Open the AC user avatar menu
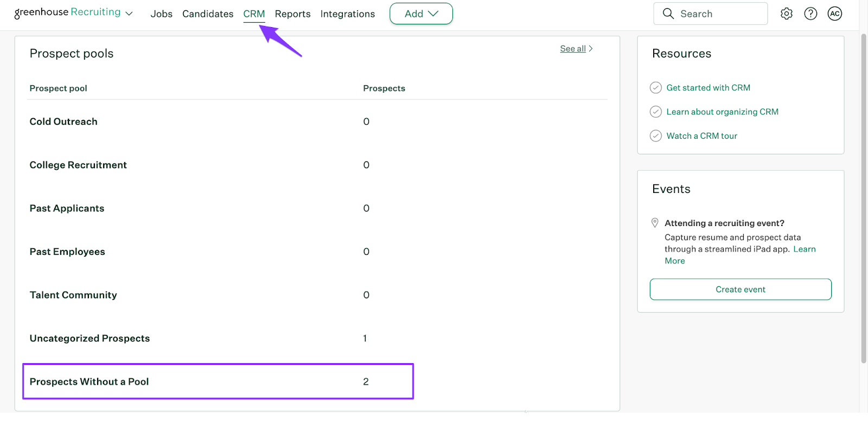This screenshot has height=425, width=868. coord(834,14)
